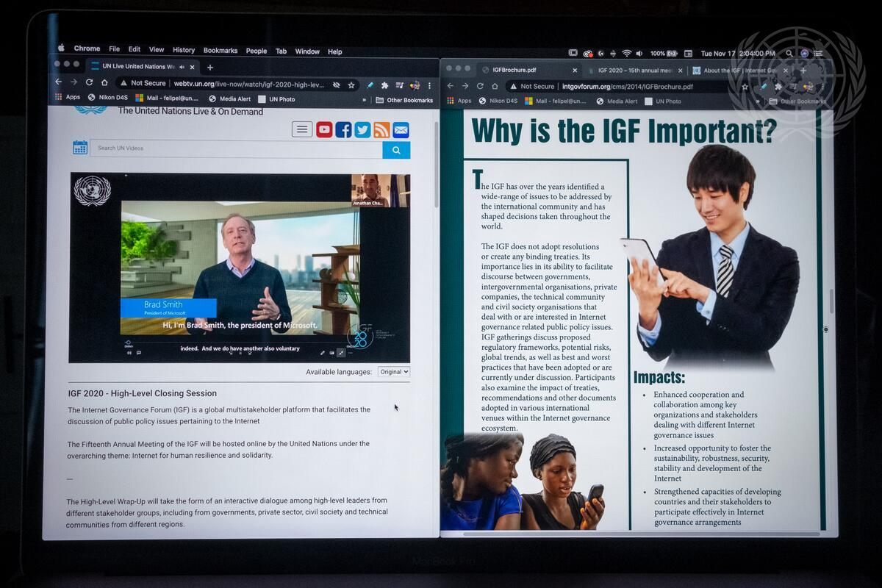This screenshot has height=588, width=882.
Task: Click the orange RSS feed icon
Action: (x=381, y=130)
